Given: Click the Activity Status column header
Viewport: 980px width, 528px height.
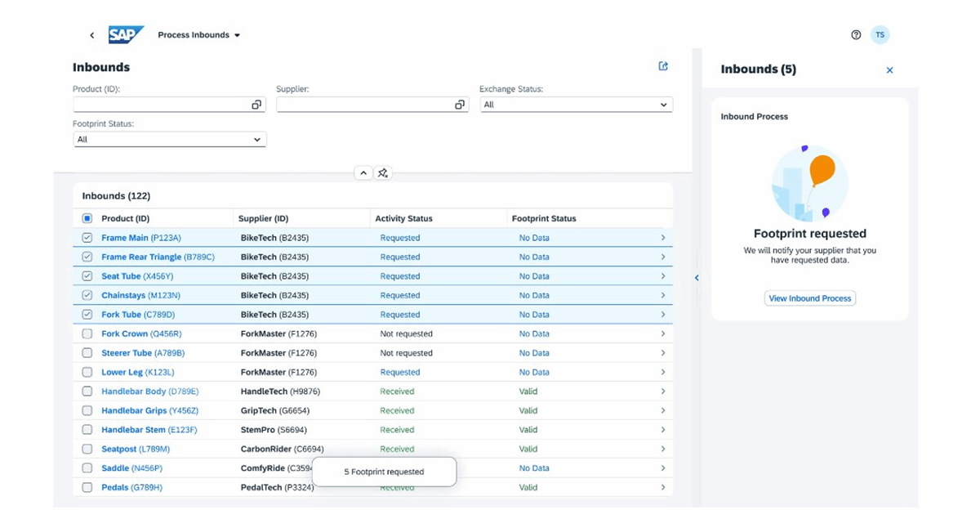Looking at the screenshot, I should (403, 218).
